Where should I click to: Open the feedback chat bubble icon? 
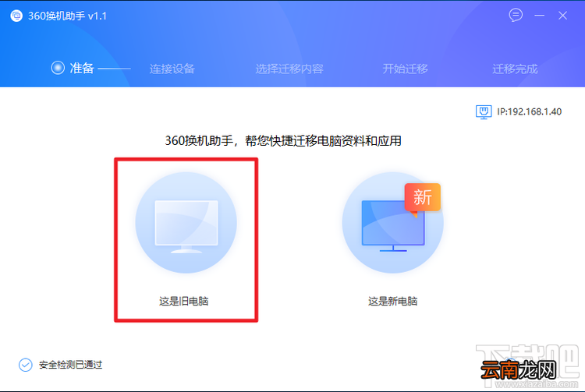pos(516,16)
